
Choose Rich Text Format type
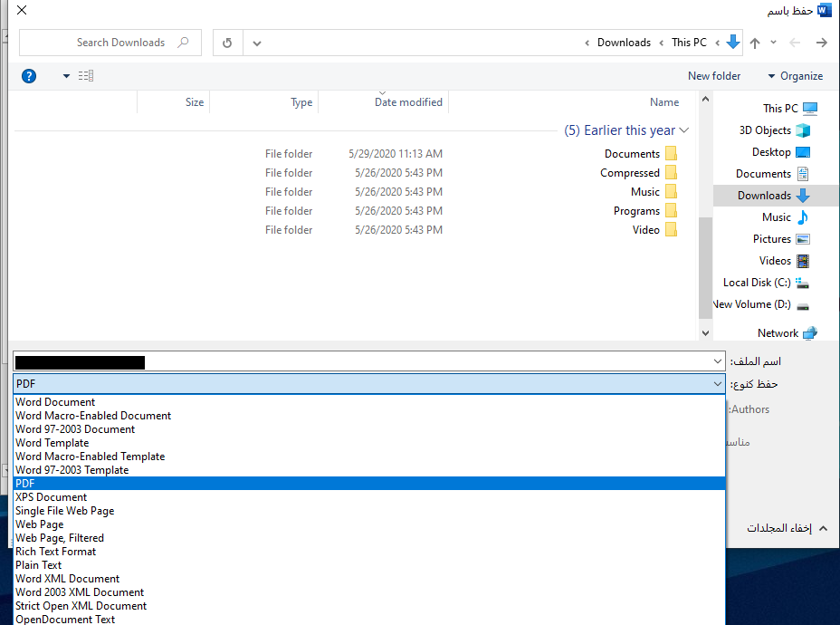coord(369,552)
